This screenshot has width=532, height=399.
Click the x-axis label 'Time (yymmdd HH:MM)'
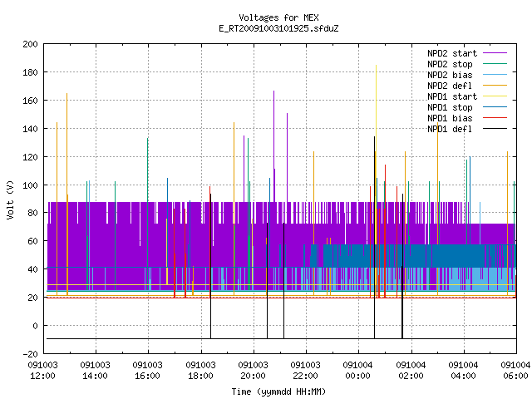(x=278, y=392)
